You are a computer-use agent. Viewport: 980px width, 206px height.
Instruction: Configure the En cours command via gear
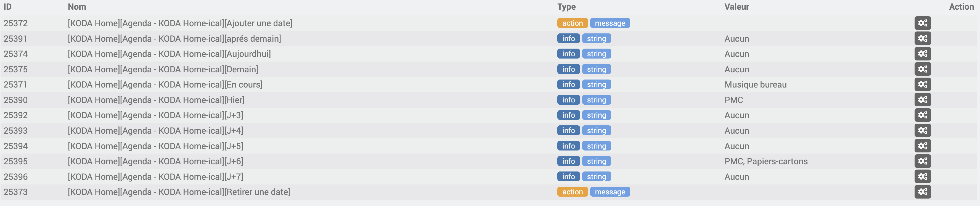(923, 84)
